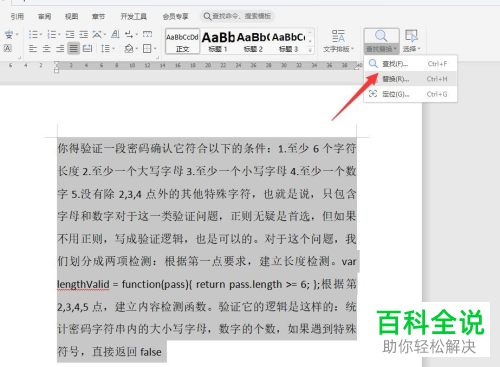This screenshot has height=367, width=500.
Task: Apply the 正文 body style
Action: (x=182, y=41)
